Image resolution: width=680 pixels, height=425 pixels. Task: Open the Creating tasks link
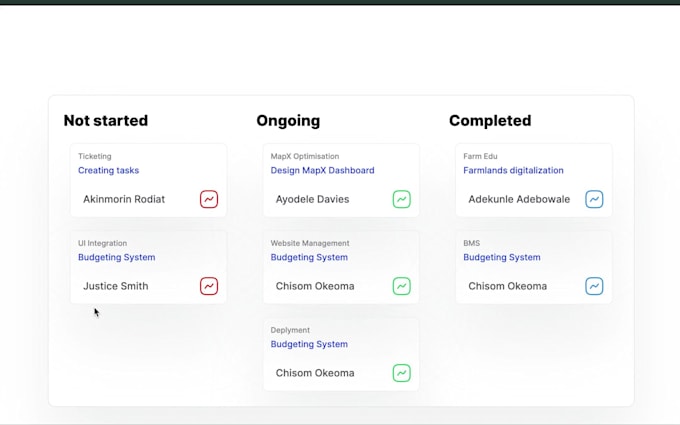pyautogui.click(x=109, y=171)
